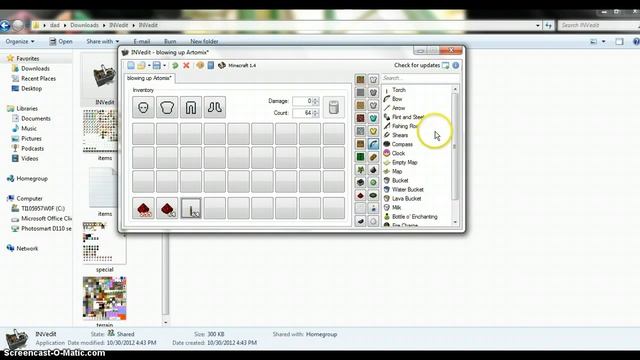This screenshot has height=360, width=640.
Task: Select the first hotbar slot with red item
Action: (x=143, y=208)
